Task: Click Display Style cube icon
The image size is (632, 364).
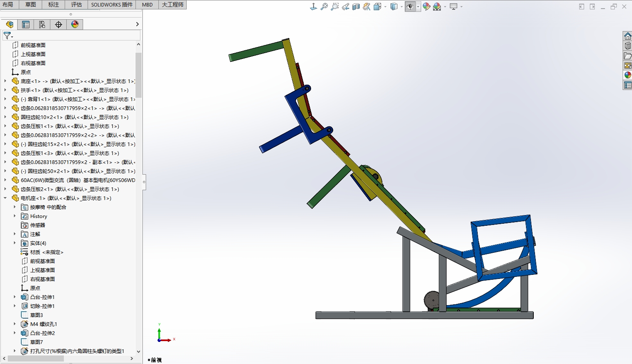Action: [x=394, y=7]
